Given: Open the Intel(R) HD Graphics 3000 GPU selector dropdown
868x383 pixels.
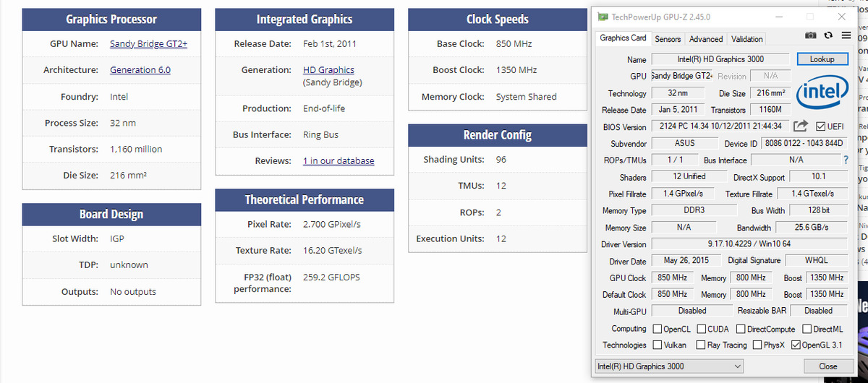Looking at the screenshot, I should point(670,366).
